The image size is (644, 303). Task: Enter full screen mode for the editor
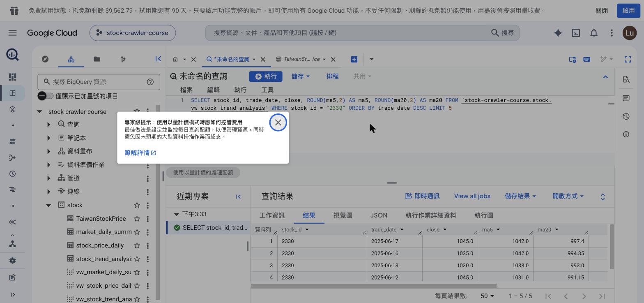tap(628, 59)
